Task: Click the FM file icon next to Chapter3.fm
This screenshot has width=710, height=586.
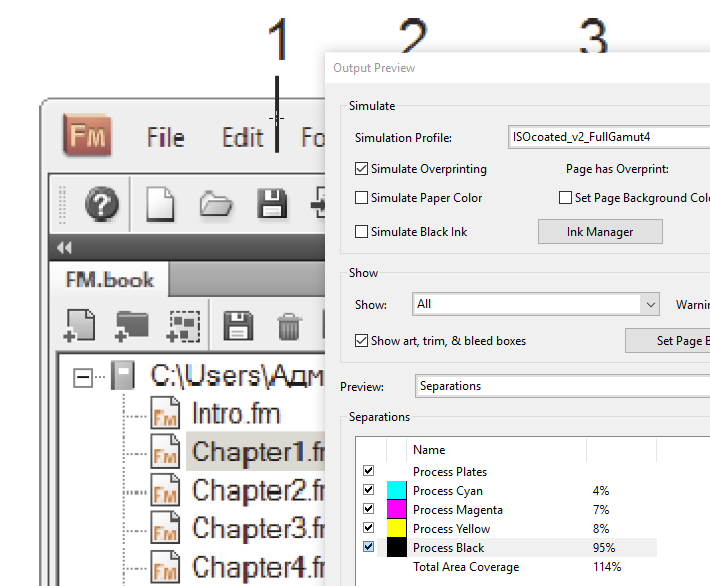Action: [165, 528]
